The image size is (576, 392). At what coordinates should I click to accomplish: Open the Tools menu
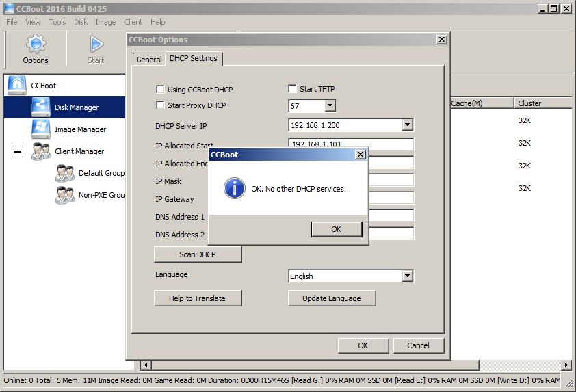point(57,22)
